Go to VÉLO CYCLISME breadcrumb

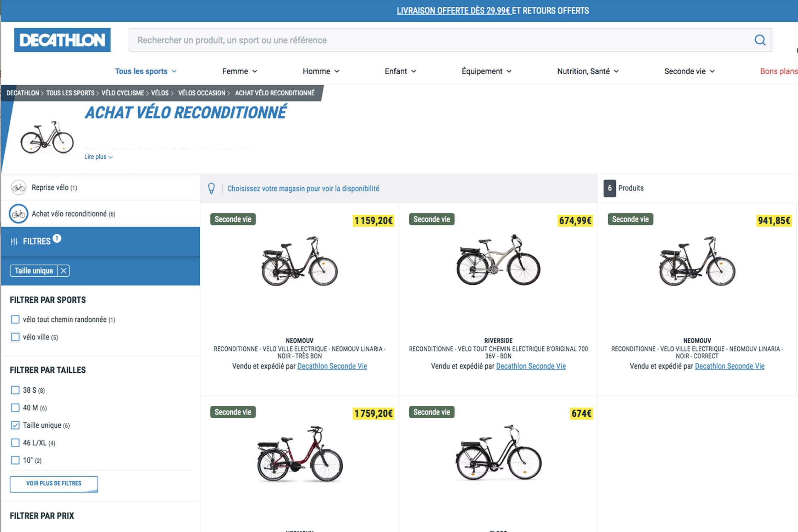pos(123,93)
